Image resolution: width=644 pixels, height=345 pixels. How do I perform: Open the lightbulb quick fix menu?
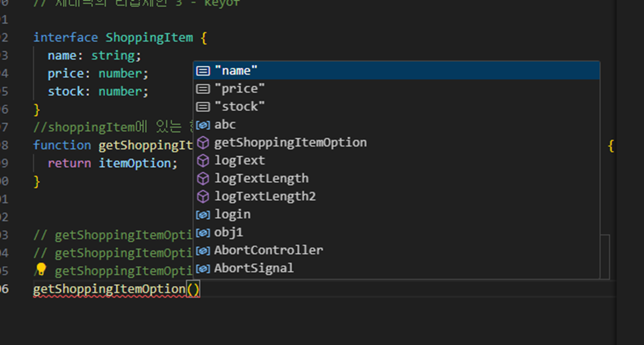coord(41,270)
